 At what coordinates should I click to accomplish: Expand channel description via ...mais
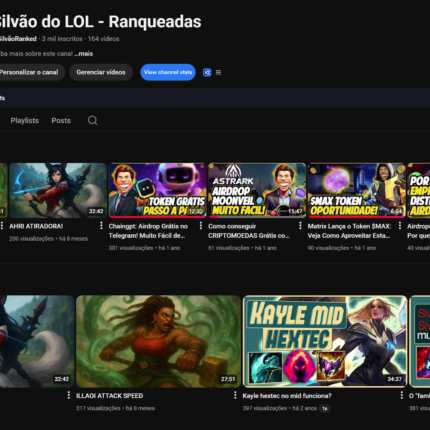point(84,54)
